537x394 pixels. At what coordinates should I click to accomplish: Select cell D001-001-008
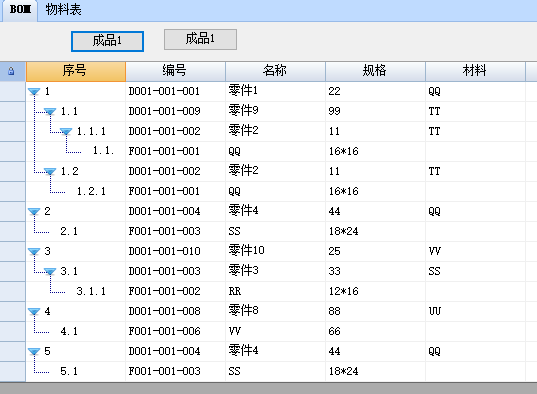175,311
